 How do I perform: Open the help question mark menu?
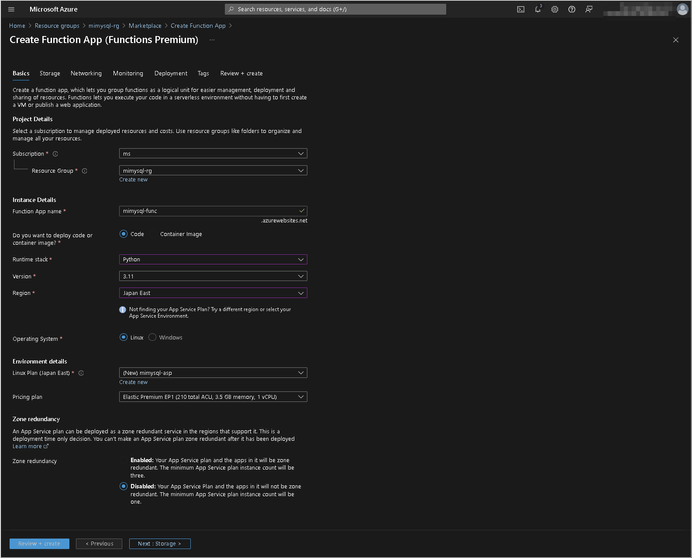(572, 9)
